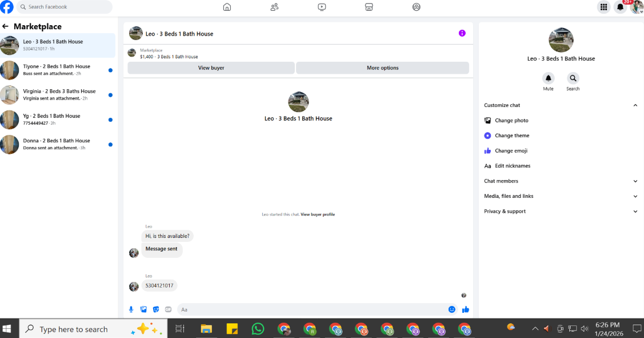
Task: Open Sticky Notes from the taskbar
Action: pos(232,329)
